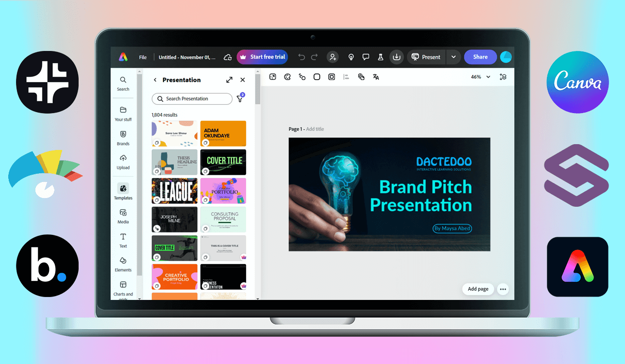The image size is (625, 364).
Task: Expand the Presentation panel to full view
Action: pos(230,80)
